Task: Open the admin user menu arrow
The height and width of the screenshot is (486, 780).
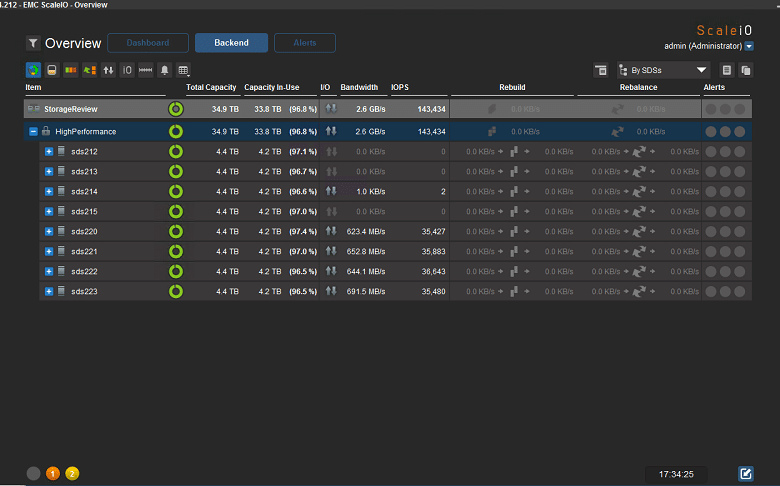Action: tap(749, 46)
